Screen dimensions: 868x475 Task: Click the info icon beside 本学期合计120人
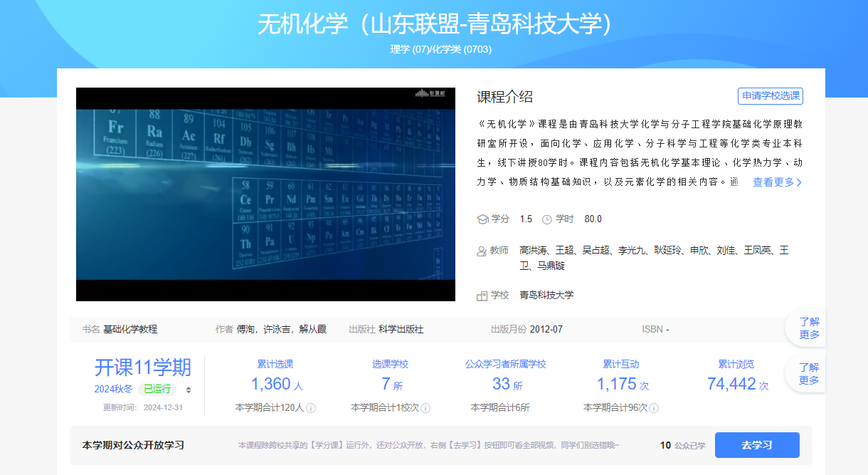point(311,408)
